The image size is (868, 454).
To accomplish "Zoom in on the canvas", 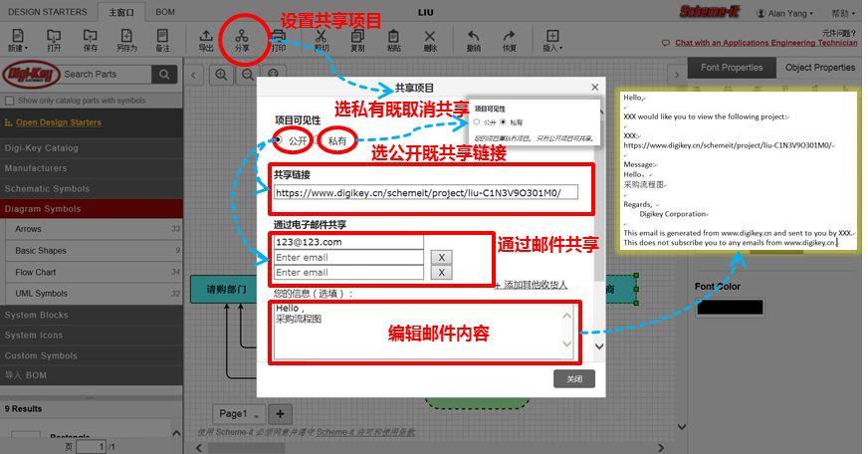I will (221, 75).
